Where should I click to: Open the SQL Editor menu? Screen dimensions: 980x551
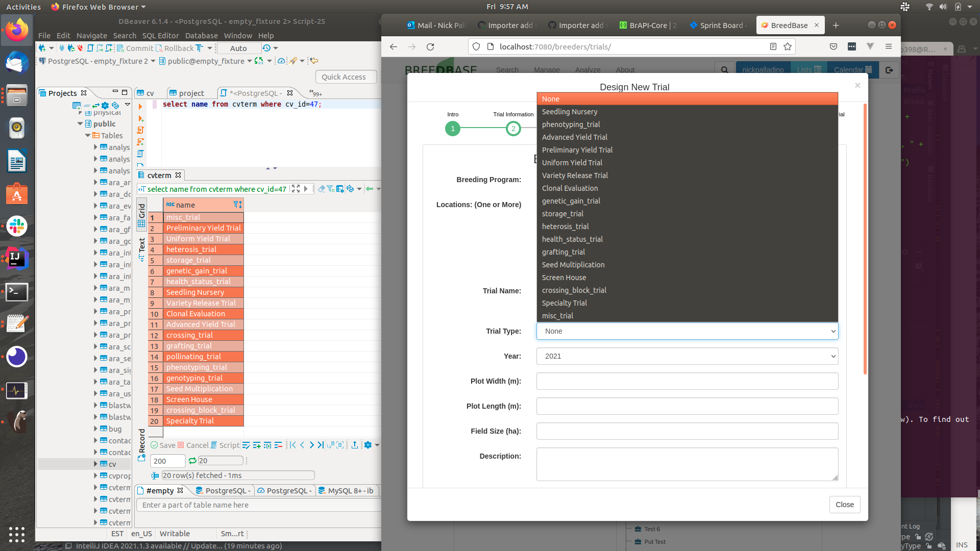click(160, 35)
